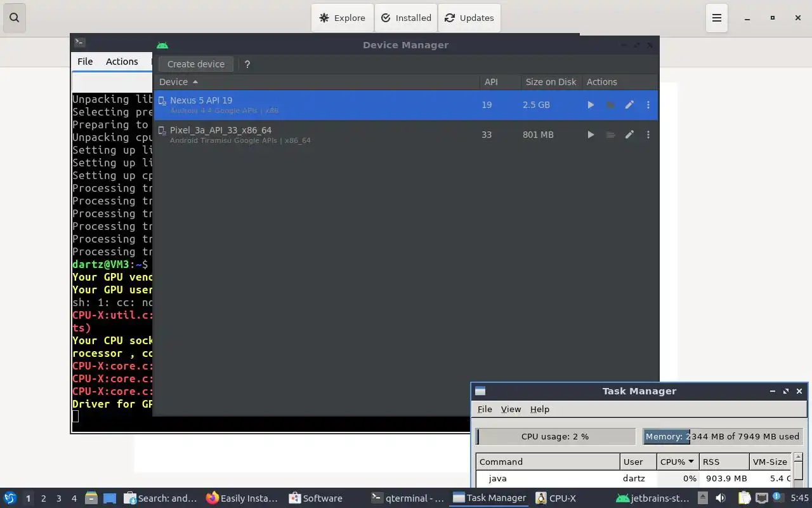
Task: Open the file manager launcher in taskbar
Action: click(91, 498)
